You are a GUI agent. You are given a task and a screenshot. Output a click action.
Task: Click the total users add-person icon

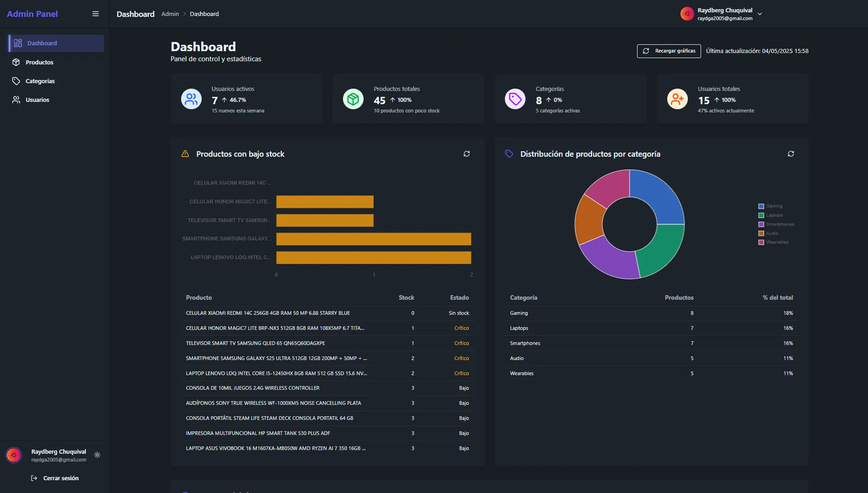(x=677, y=99)
